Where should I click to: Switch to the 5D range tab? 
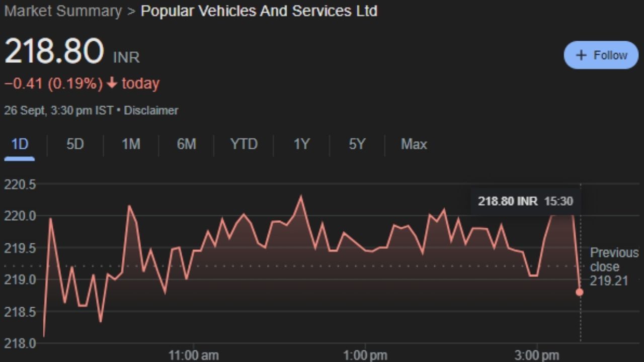(x=75, y=145)
